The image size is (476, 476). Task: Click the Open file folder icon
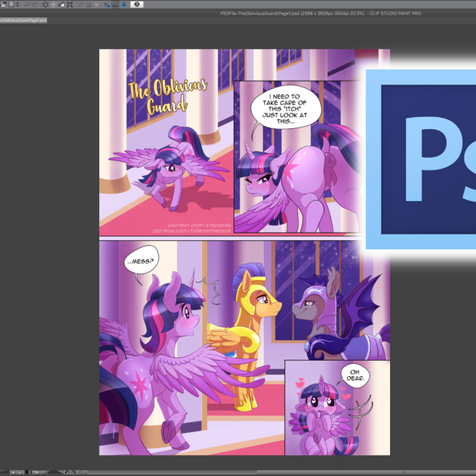3,5
